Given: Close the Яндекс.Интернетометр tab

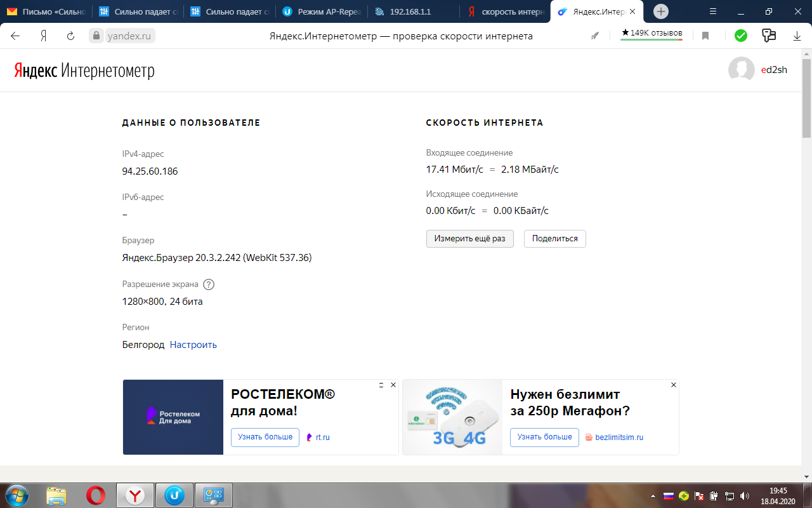Looking at the screenshot, I should point(632,11).
